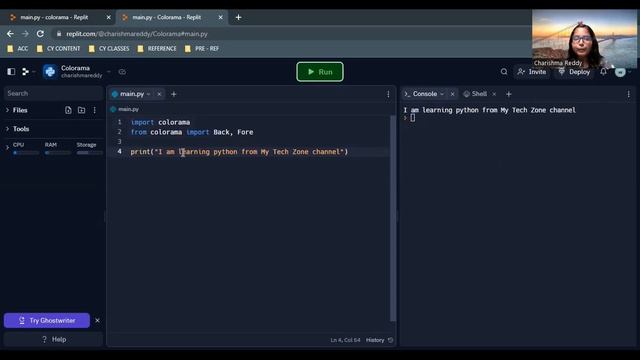
Task: Click line 2 from colorama import
Action: (x=192, y=132)
